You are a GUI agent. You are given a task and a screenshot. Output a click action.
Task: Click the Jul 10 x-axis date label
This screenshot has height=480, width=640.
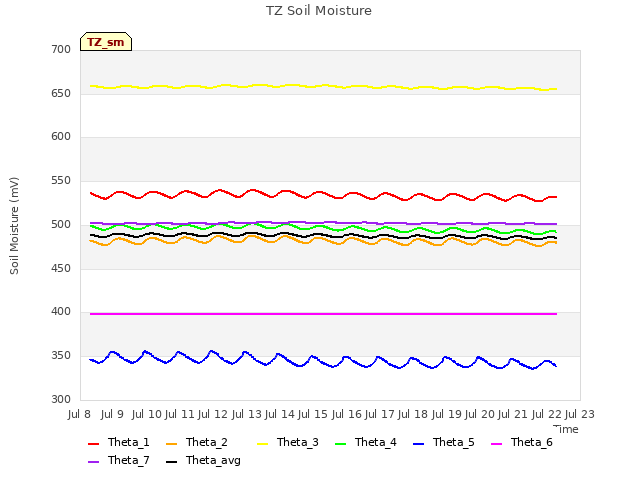click(147, 414)
